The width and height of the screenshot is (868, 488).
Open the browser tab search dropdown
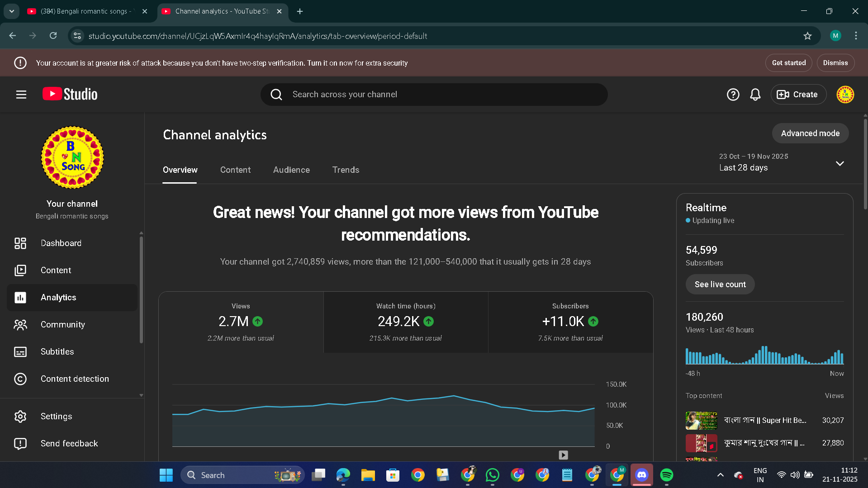pyautogui.click(x=12, y=11)
